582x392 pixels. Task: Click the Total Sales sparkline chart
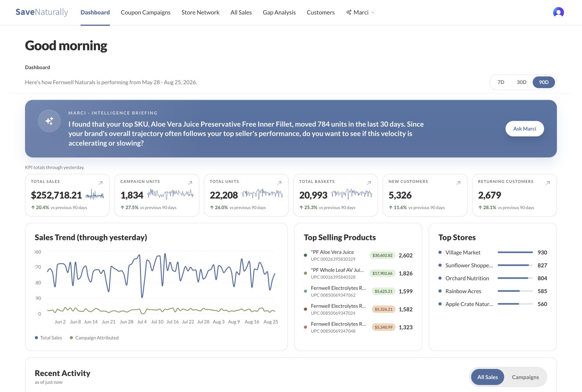95,194
